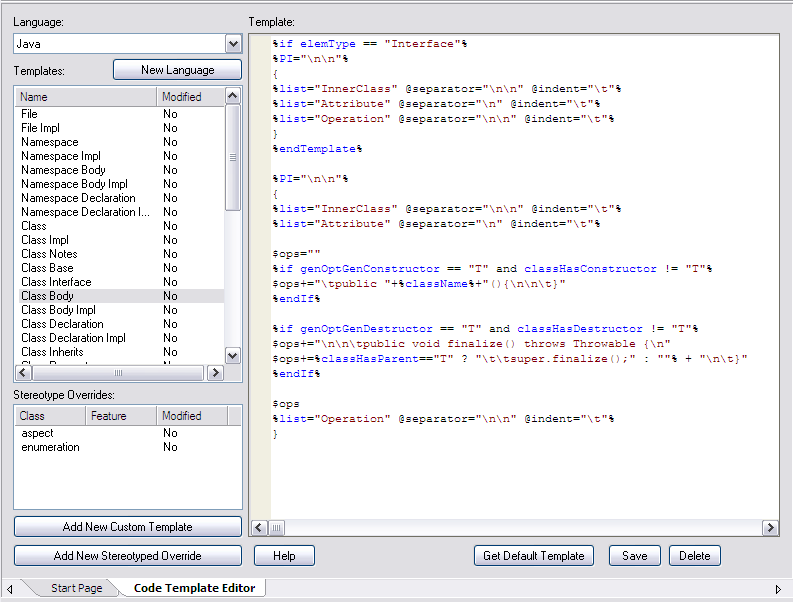Sort templates by the Modified column header
The image size is (793, 602).
click(x=190, y=97)
